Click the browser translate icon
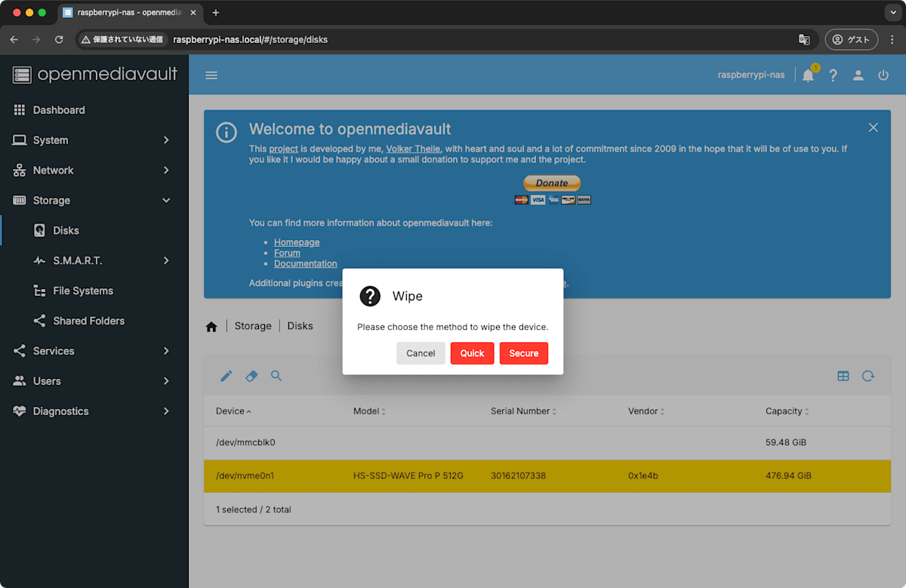 click(x=804, y=39)
